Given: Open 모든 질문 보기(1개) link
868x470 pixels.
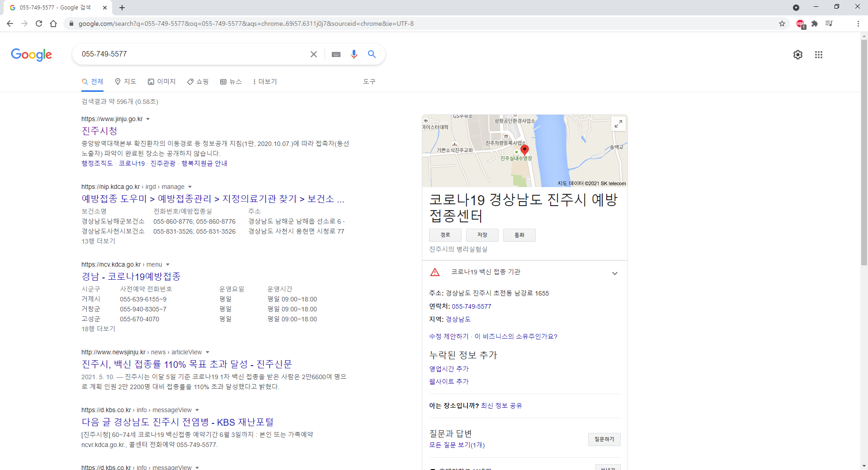Looking at the screenshot, I should click(x=457, y=445).
